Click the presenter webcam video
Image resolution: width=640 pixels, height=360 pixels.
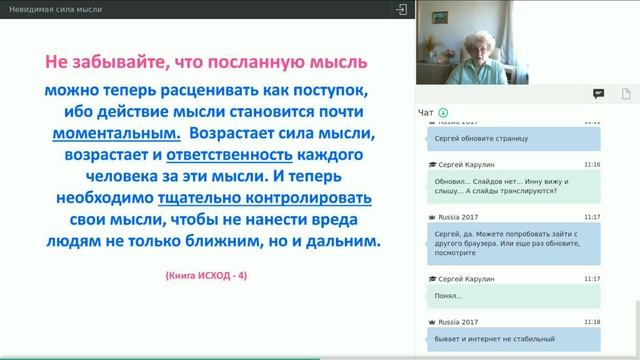[x=472, y=42]
